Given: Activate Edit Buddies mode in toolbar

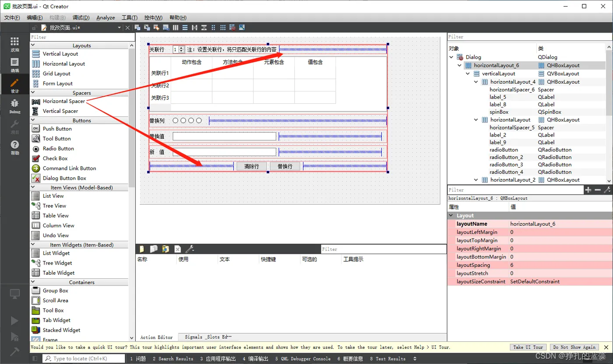Looking at the screenshot, I should click(x=156, y=28).
